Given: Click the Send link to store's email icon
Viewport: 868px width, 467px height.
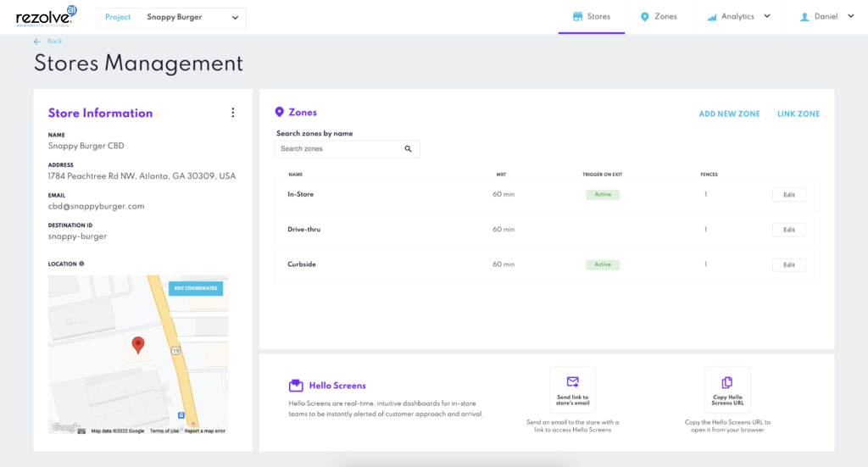Looking at the screenshot, I should (x=572, y=382).
